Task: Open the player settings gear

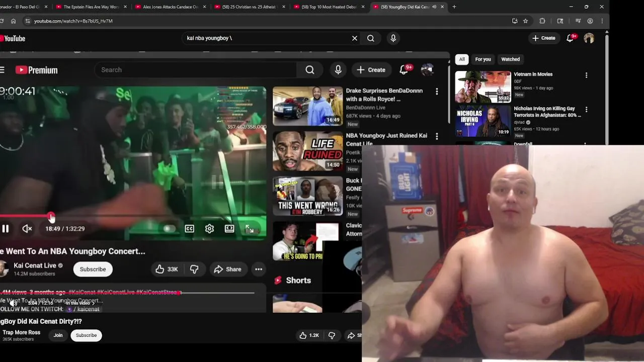Action: [x=209, y=229]
